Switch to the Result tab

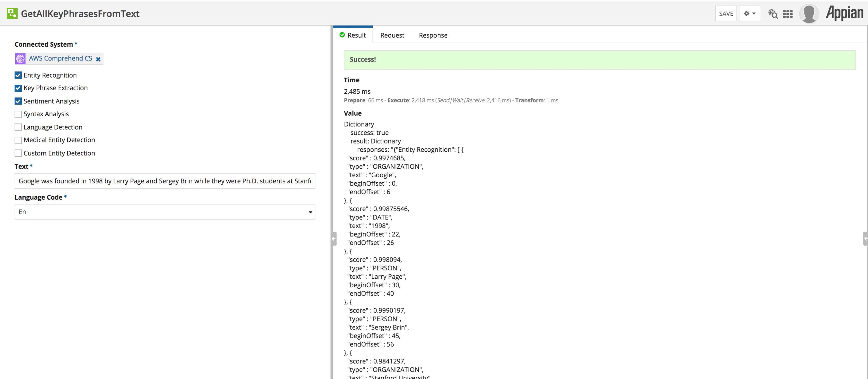click(352, 35)
